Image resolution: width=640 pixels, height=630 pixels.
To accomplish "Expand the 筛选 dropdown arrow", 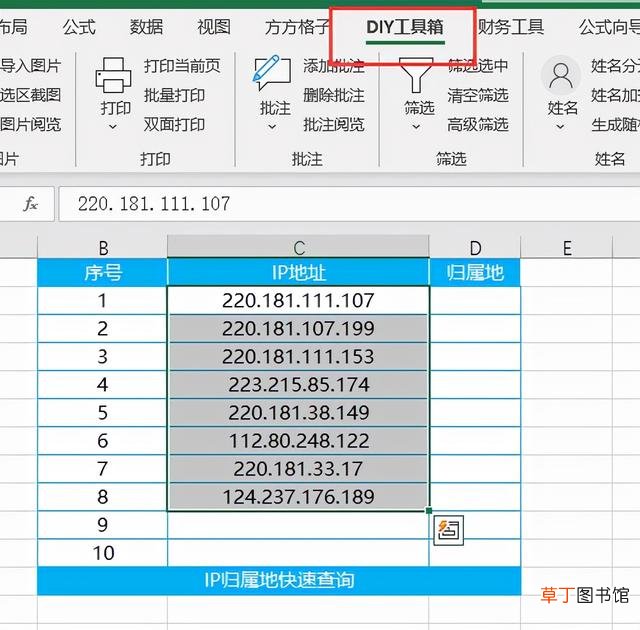I will (x=416, y=127).
